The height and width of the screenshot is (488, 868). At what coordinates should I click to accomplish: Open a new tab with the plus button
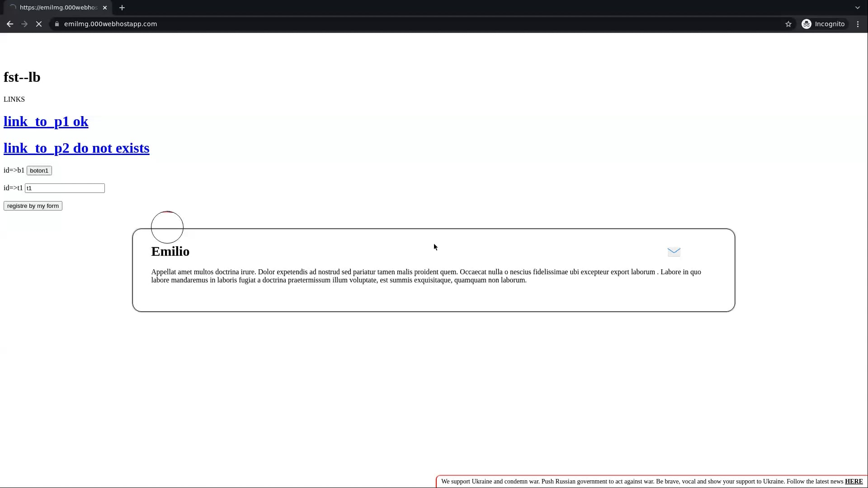tap(122, 8)
